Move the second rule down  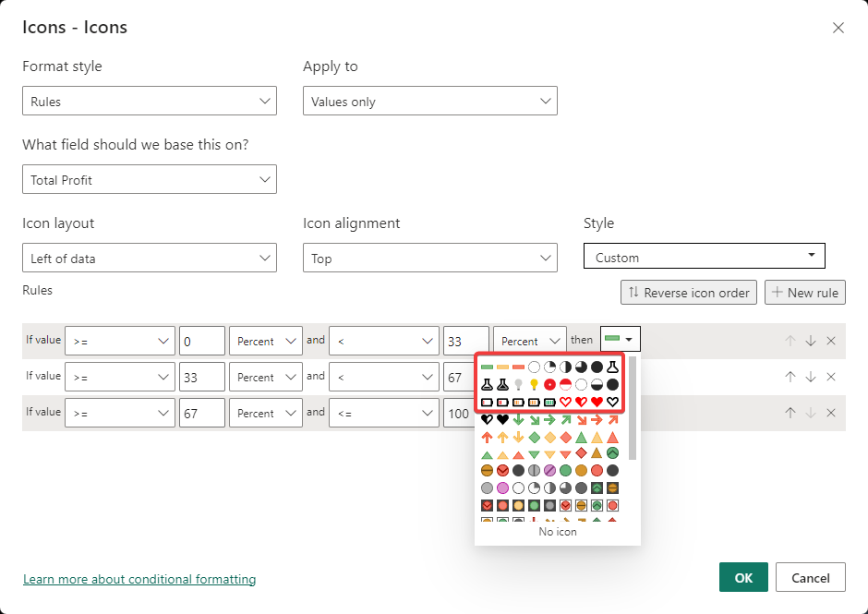coord(811,377)
